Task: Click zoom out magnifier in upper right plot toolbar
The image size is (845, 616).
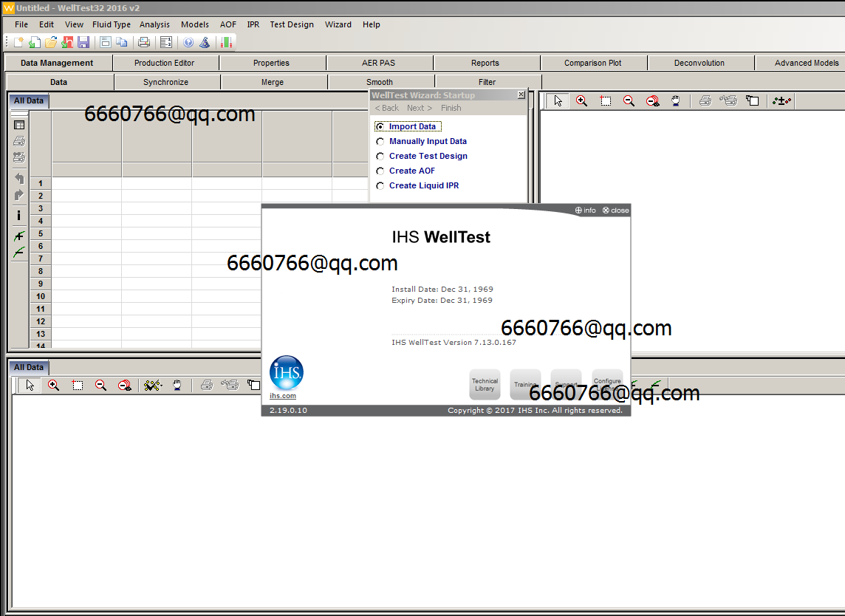Action: (629, 100)
